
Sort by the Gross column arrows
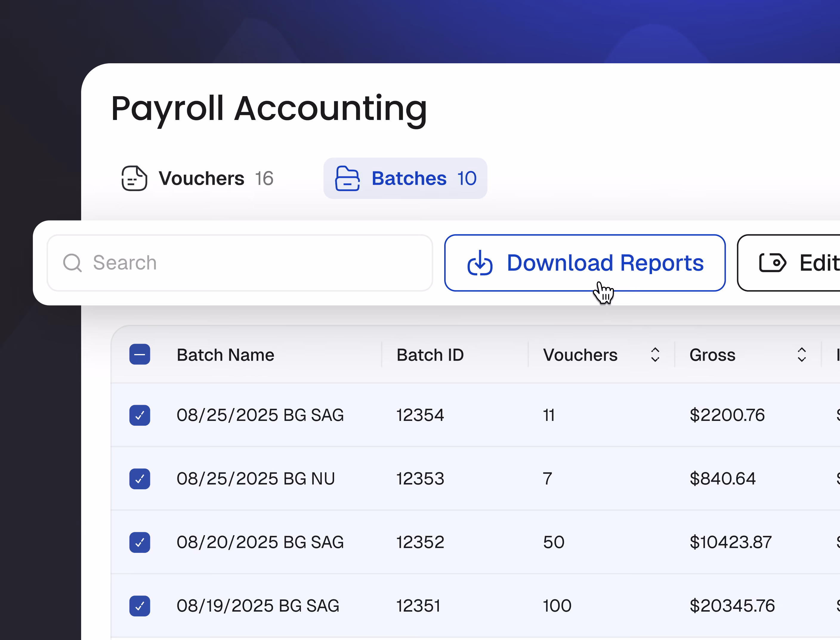(x=802, y=355)
